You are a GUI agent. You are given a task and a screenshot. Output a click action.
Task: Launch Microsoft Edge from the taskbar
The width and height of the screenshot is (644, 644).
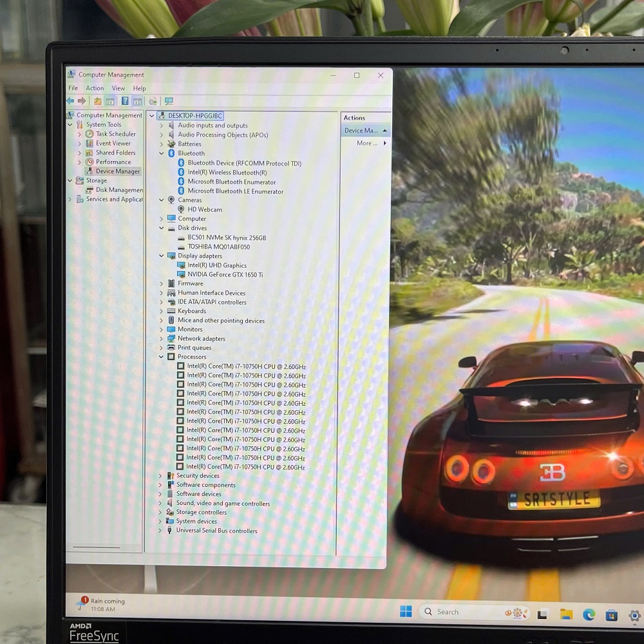[589, 615]
